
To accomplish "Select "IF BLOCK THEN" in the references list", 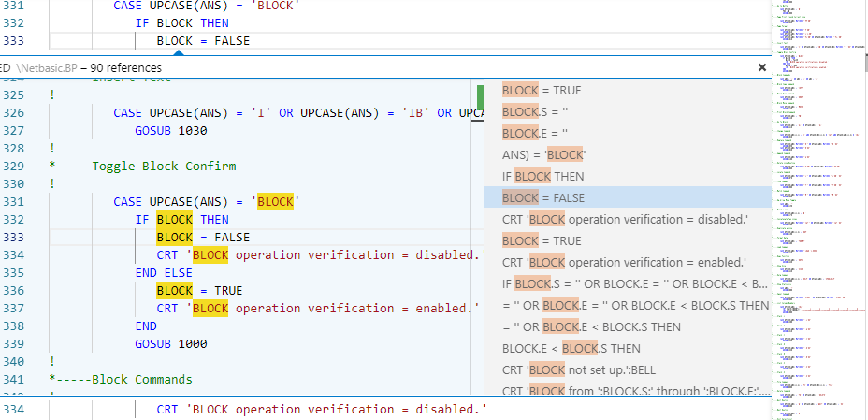I will pos(628,177).
